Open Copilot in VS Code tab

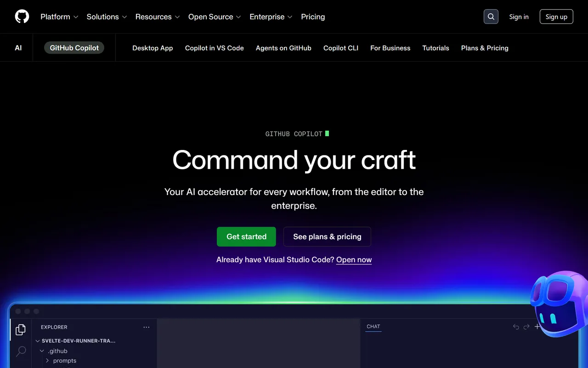215,48
